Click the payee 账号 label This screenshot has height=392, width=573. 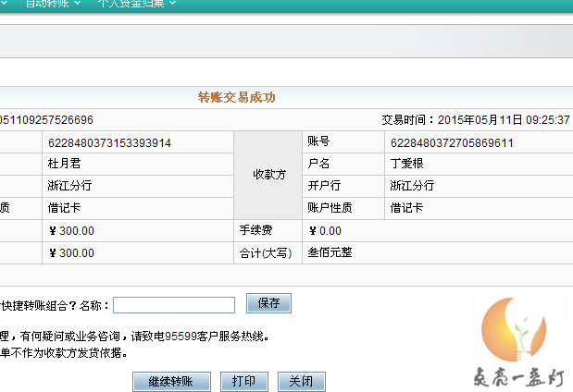point(318,141)
